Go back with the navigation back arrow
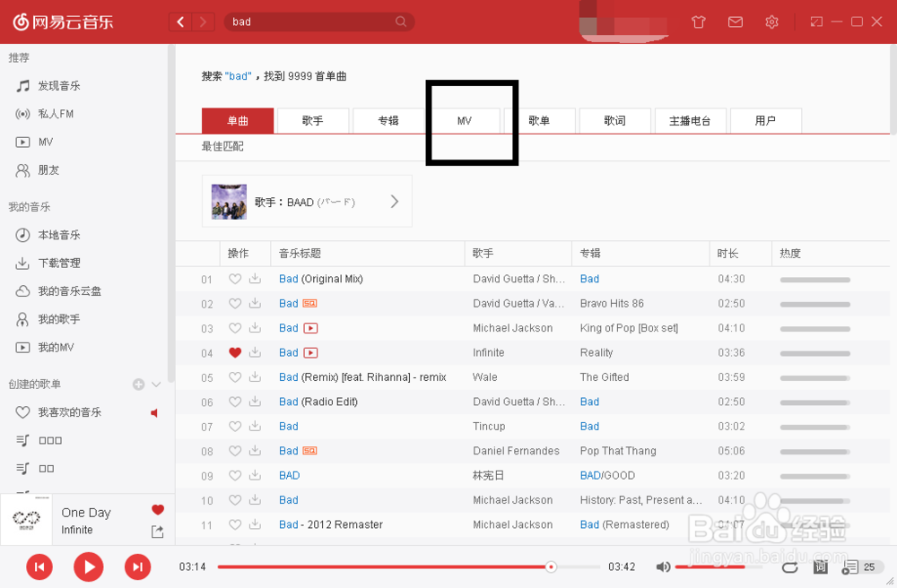This screenshot has width=897, height=588. pyautogui.click(x=181, y=22)
